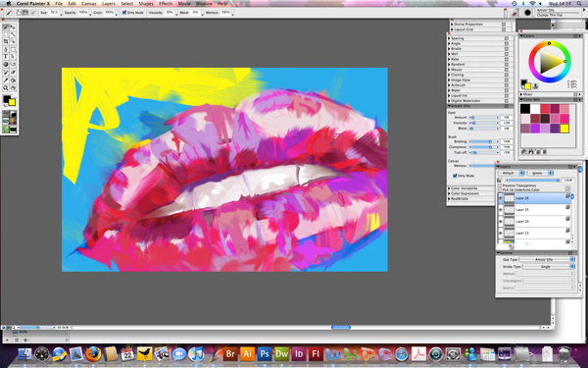Screen dimensions: 588x368
Task: Select the Magic Wand tool
Action: [x=13, y=34]
